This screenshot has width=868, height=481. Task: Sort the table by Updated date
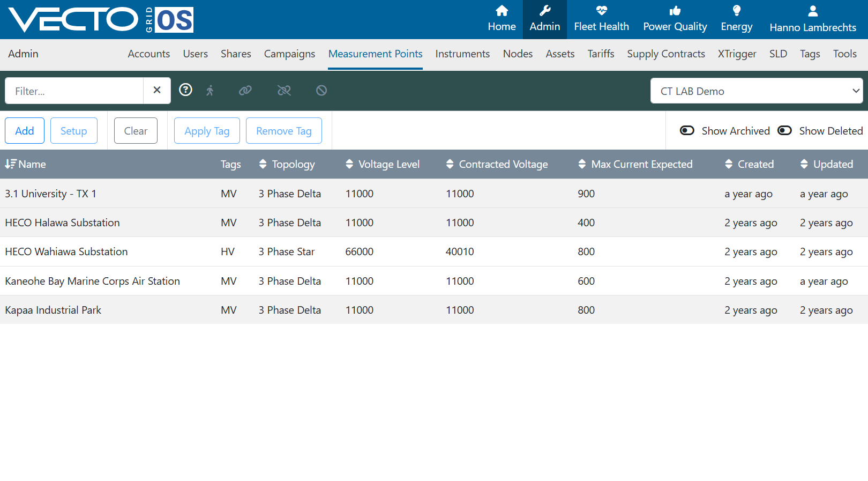826,164
